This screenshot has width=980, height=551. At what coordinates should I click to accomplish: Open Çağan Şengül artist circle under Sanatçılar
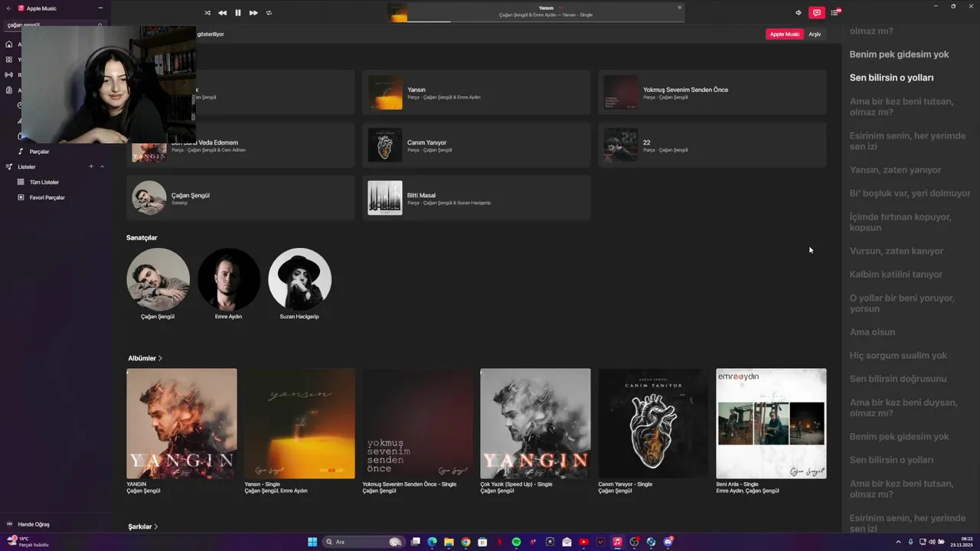tap(158, 279)
